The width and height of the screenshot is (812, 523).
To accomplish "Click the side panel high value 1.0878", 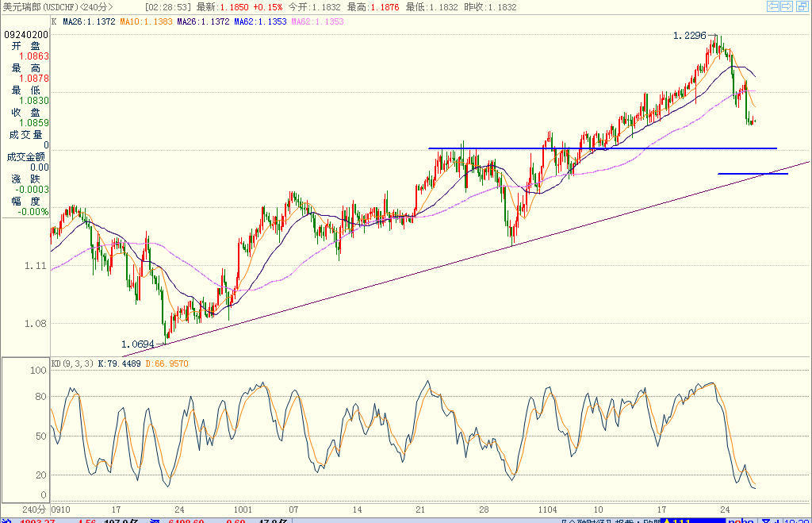I will point(34,79).
